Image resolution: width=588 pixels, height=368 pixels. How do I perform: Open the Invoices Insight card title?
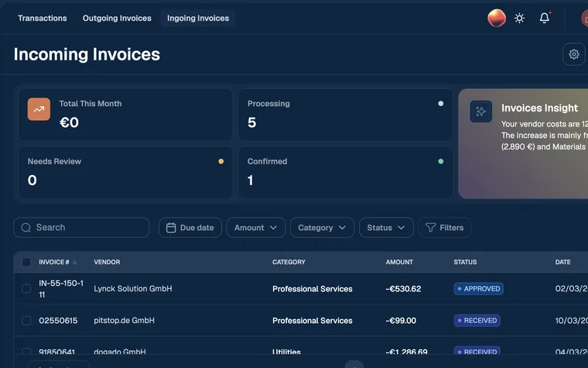coord(539,108)
